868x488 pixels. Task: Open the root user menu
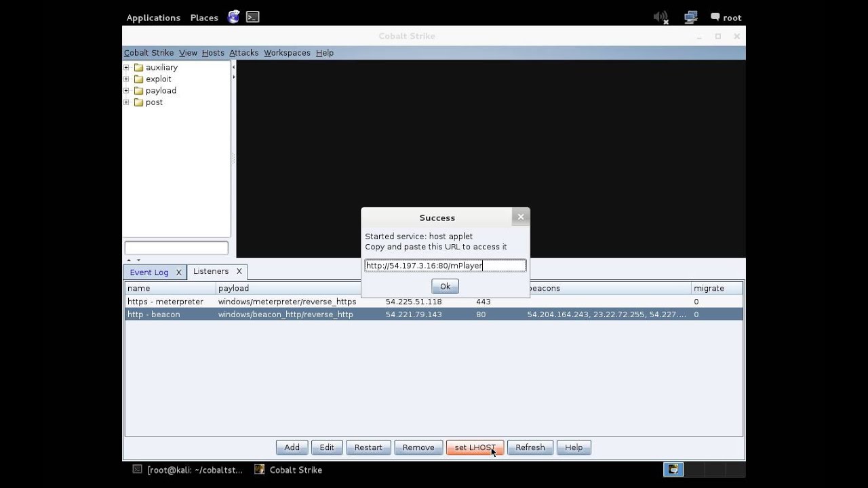tap(726, 18)
